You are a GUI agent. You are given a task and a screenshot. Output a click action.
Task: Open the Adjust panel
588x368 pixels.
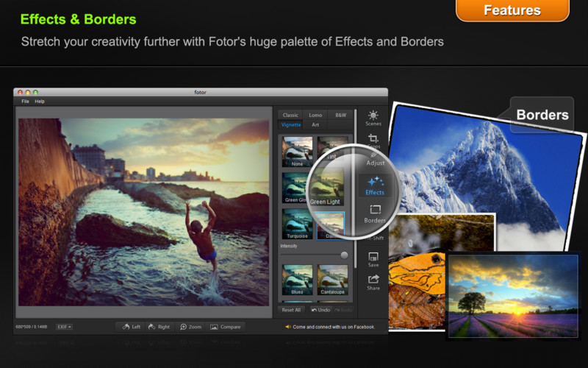point(375,159)
